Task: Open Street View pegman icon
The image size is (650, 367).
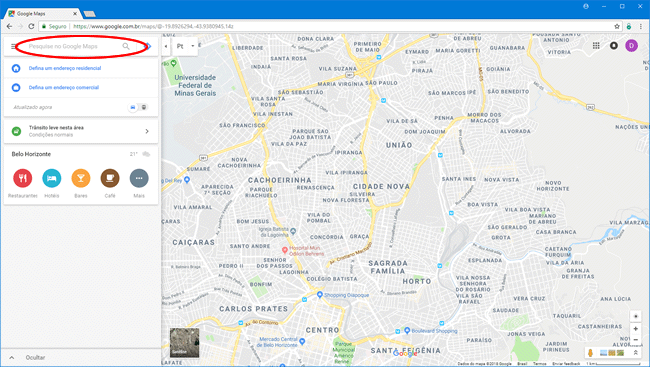Action: (x=590, y=353)
